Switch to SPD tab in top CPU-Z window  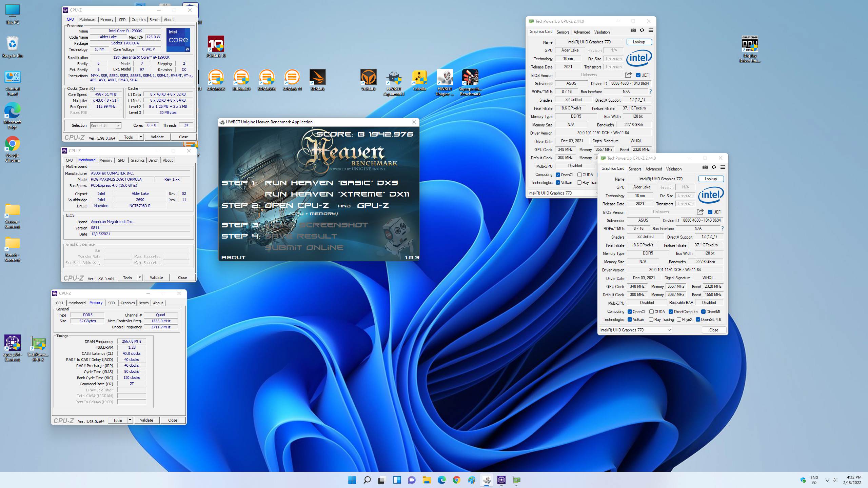[x=122, y=20]
